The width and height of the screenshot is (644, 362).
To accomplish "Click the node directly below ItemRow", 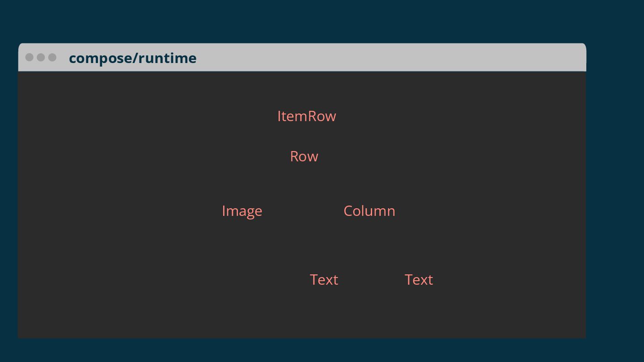I will coord(304,156).
